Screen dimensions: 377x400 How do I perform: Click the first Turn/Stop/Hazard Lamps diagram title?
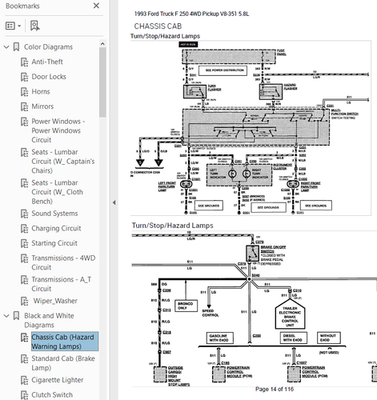pyautogui.click(x=165, y=36)
